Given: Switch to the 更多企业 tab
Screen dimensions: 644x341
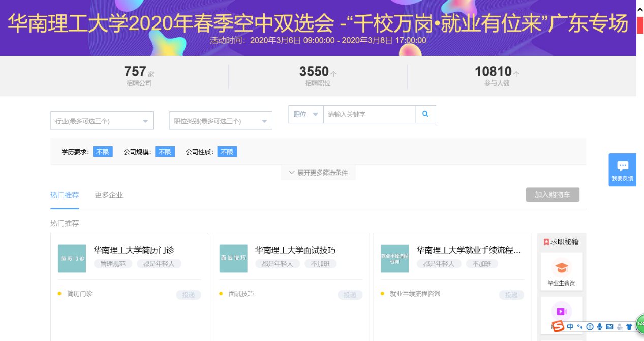Looking at the screenshot, I should [109, 195].
